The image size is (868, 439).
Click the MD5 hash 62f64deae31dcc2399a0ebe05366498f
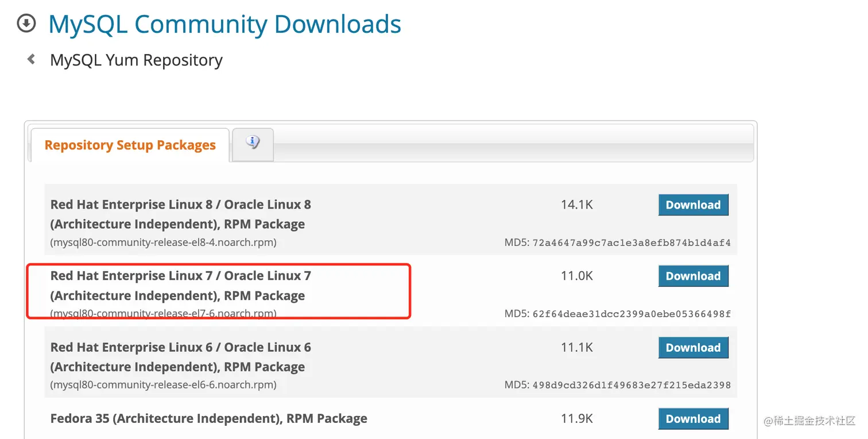click(632, 314)
